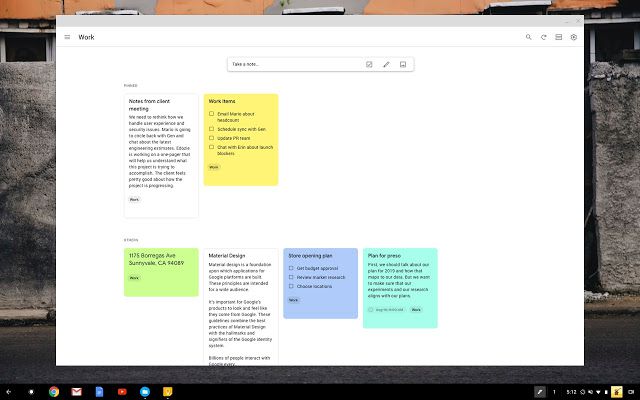Click 'Take a note...' input field
The image size is (640, 400).
click(290, 64)
